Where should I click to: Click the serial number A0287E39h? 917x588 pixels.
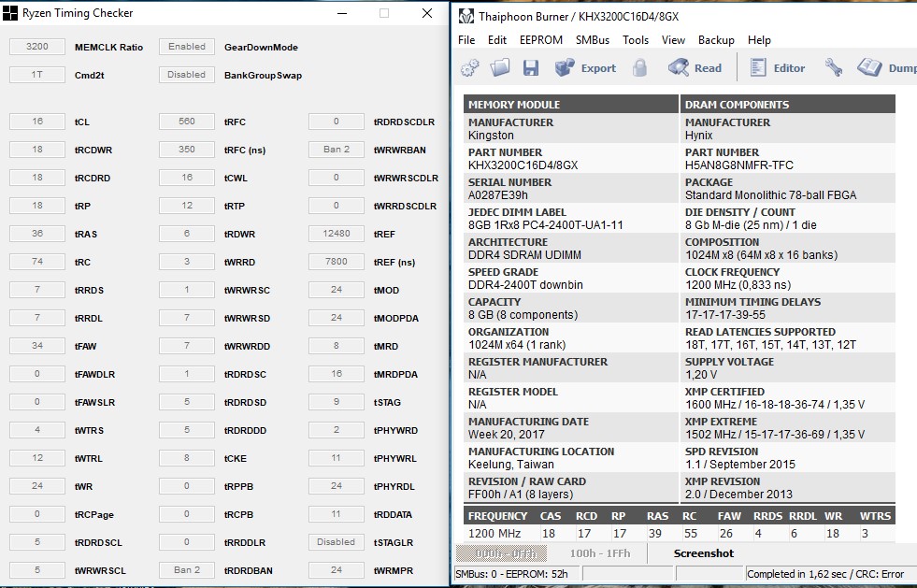[497, 195]
